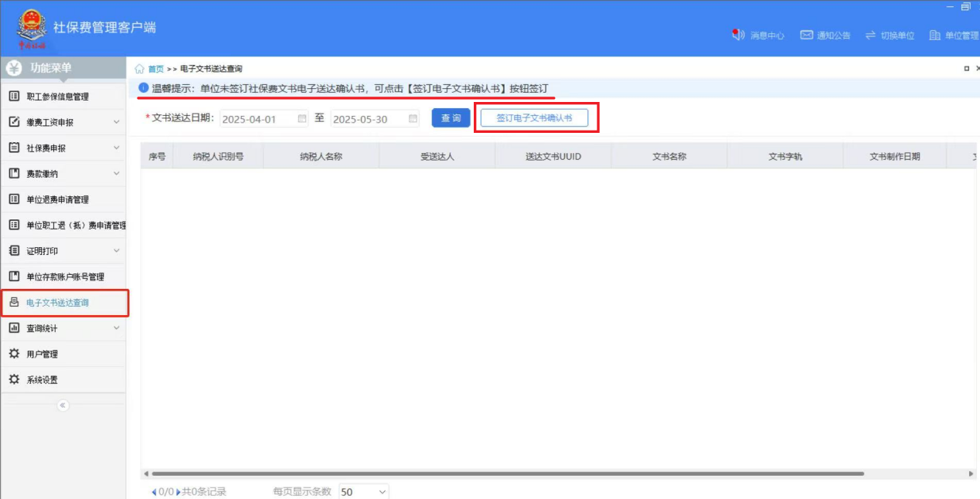Open 通知公告 envelope icon
Image resolution: width=980 pixels, height=499 pixels.
point(806,36)
